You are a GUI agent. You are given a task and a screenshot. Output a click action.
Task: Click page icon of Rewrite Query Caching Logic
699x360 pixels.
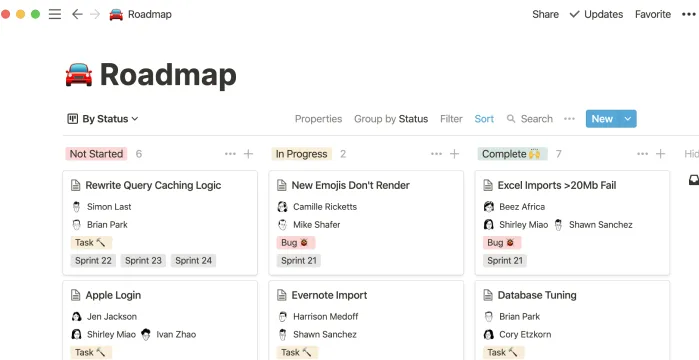(x=76, y=185)
